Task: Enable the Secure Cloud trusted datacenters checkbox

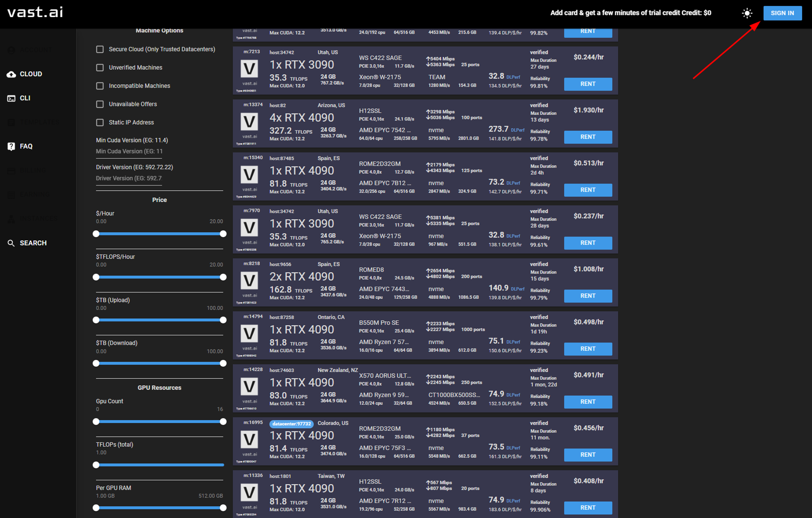Action: point(100,49)
